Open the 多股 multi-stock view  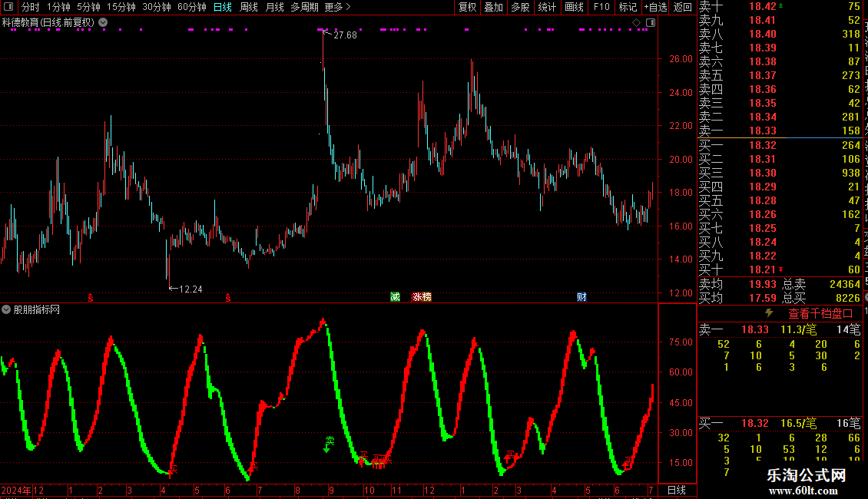point(520,7)
